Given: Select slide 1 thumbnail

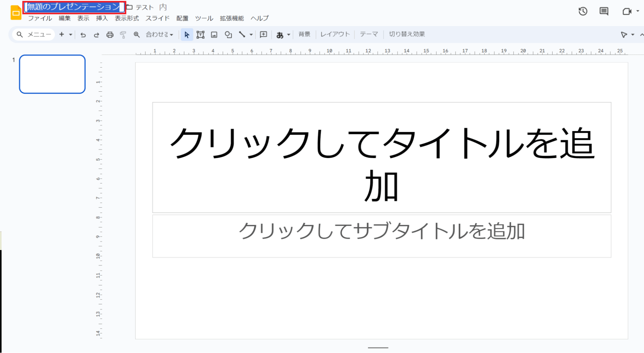Looking at the screenshot, I should [52, 74].
